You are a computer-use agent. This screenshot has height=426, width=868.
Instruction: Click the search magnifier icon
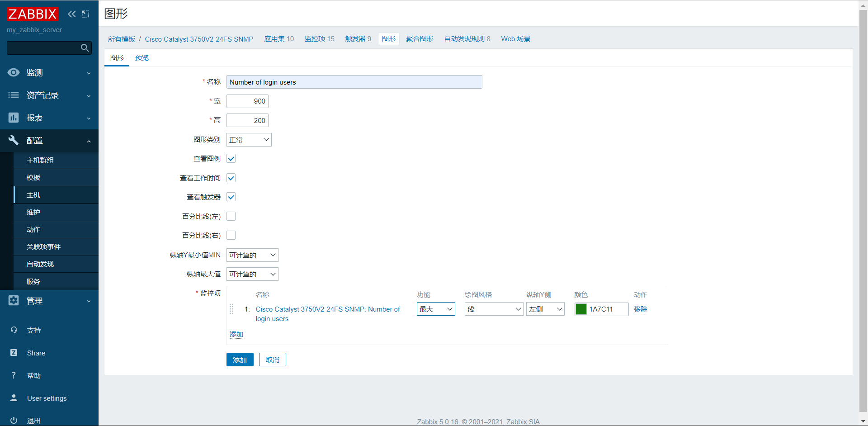(x=85, y=48)
